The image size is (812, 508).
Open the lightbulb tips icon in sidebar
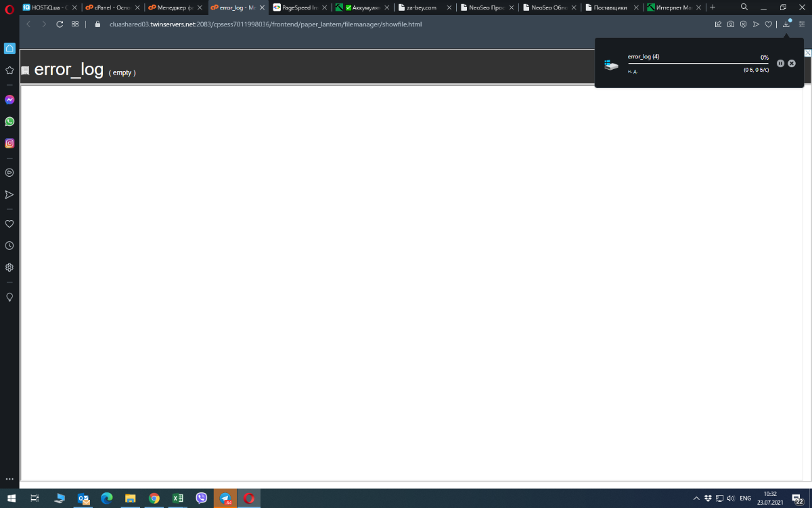[9, 297]
